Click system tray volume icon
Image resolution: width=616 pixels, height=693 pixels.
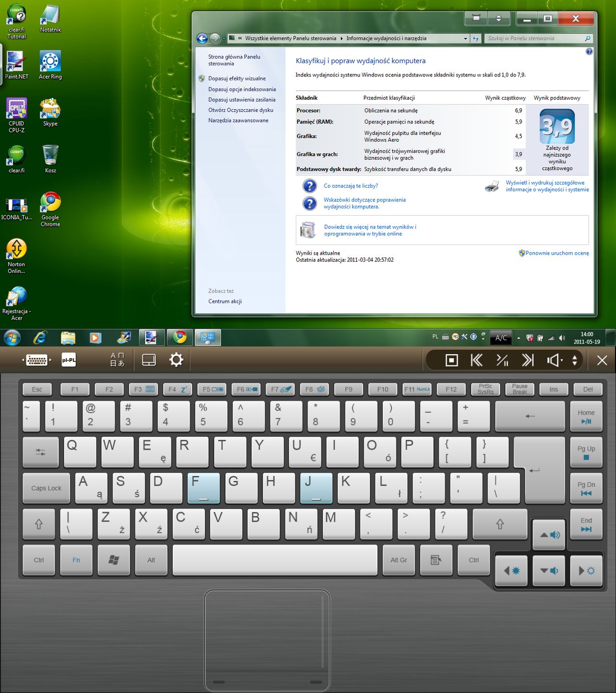coord(562,338)
